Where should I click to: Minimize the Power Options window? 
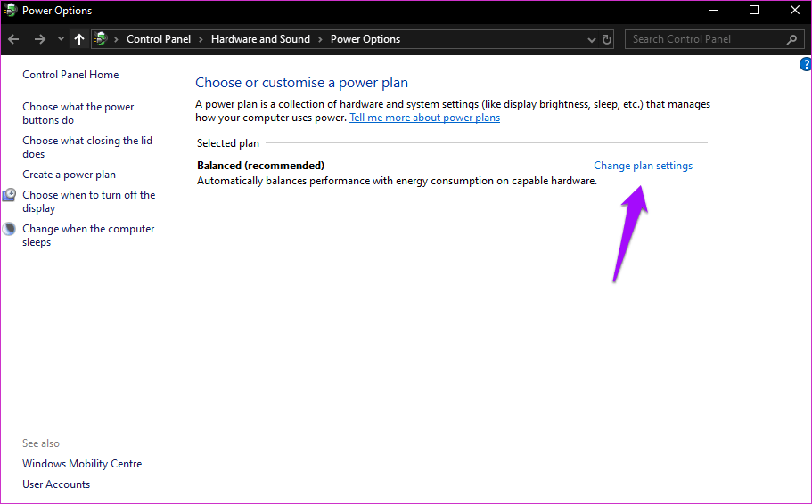pyautogui.click(x=714, y=11)
